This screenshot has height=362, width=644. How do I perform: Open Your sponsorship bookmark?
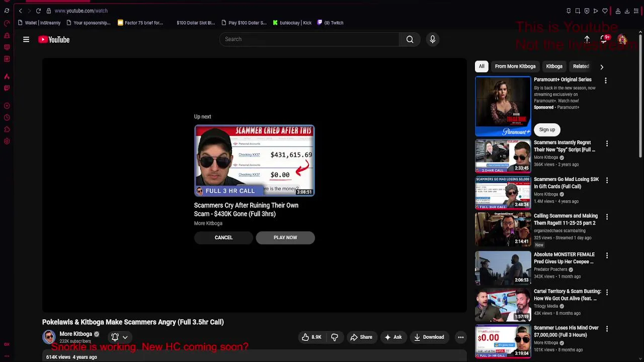[x=89, y=23]
